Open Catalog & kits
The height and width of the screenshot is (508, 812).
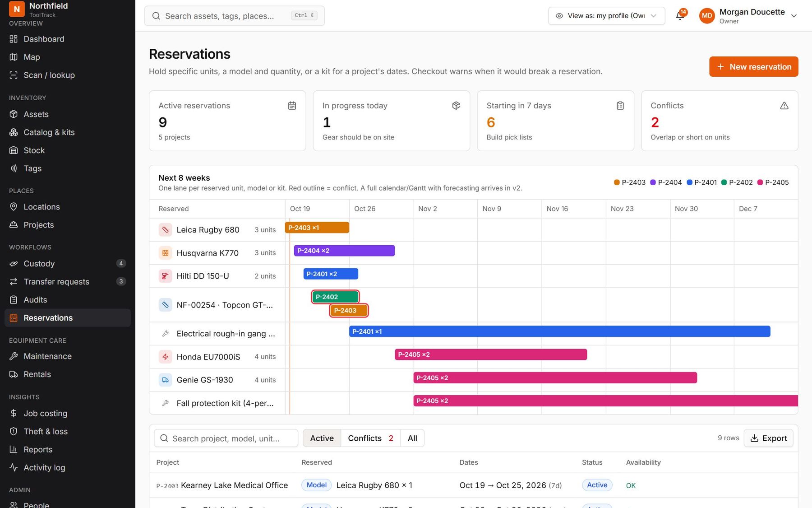coord(68,132)
